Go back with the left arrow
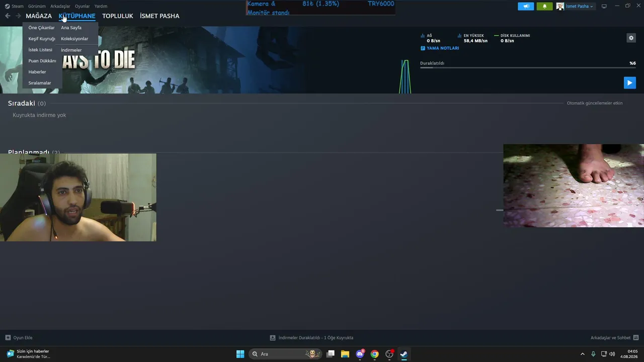644x362 pixels. (8, 16)
